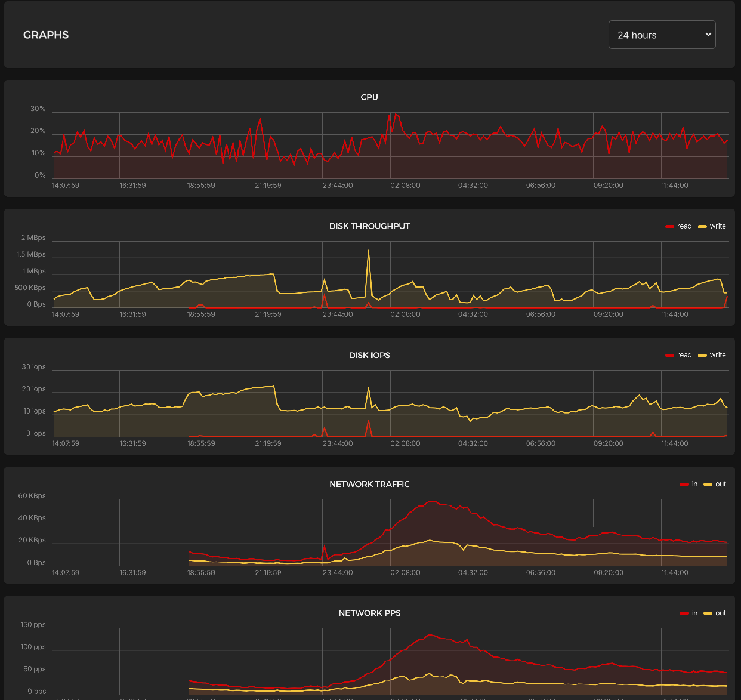This screenshot has width=741, height=700.
Task: Click the GRAPHS heading
Action: pyautogui.click(x=46, y=35)
